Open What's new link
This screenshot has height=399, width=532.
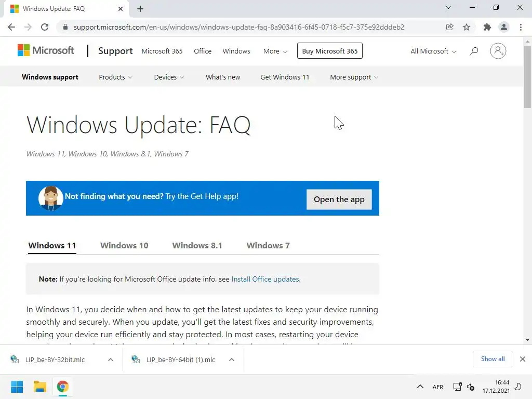pos(222,77)
